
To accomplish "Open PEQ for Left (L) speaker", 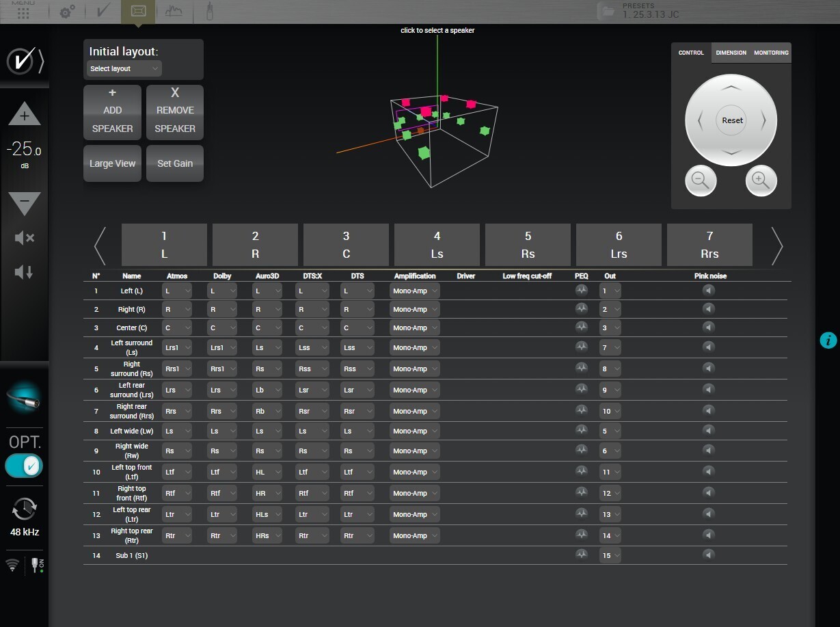I will click(x=582, y=291).
